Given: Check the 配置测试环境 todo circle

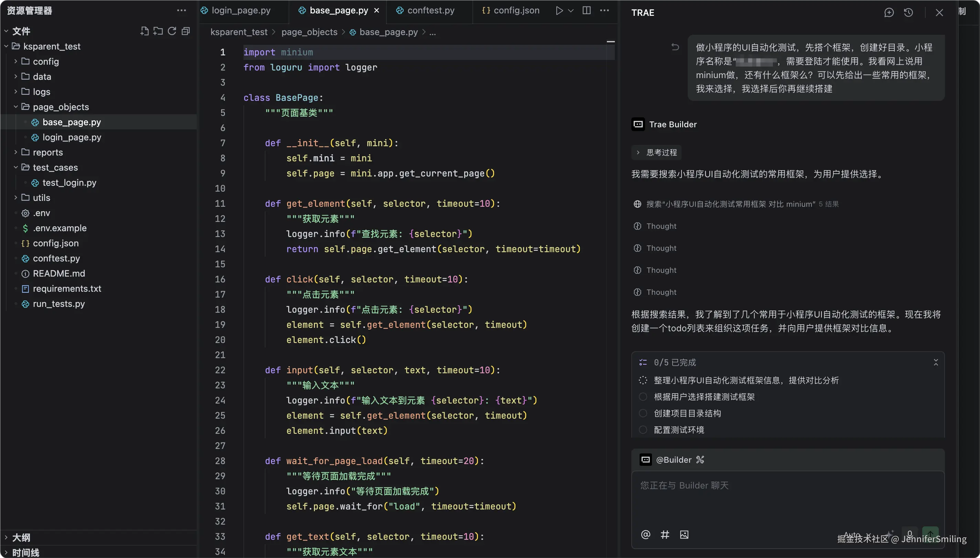Looking at the screenshot, I should (x=643, y=430).
